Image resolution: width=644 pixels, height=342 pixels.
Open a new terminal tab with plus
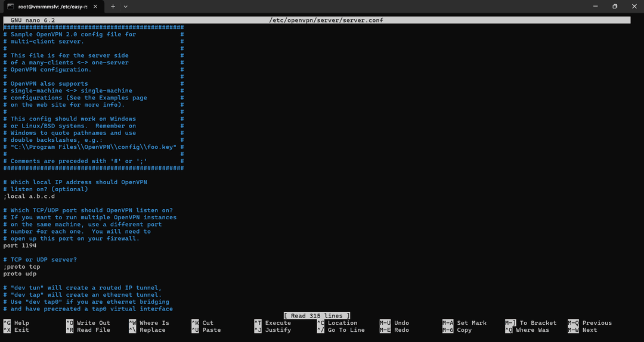tap(113, 7)
